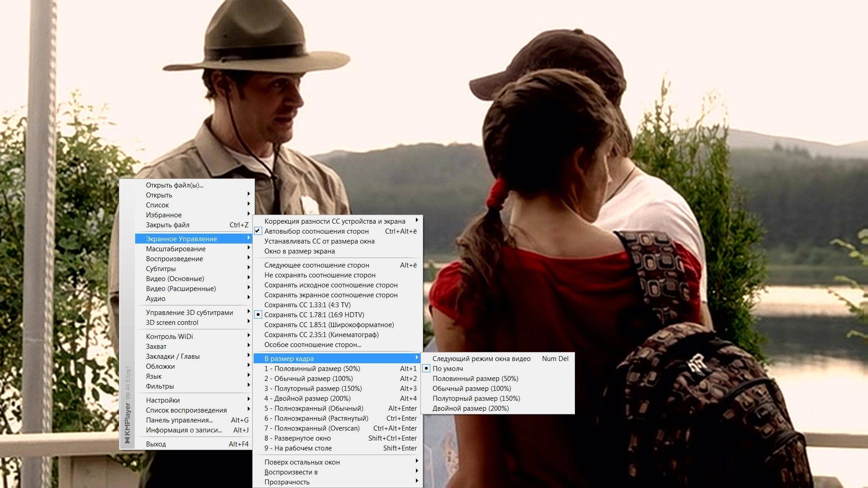Click highlighted 'В размер кадра' entry
Screen dimensions: 868x488
click(337, 358)
